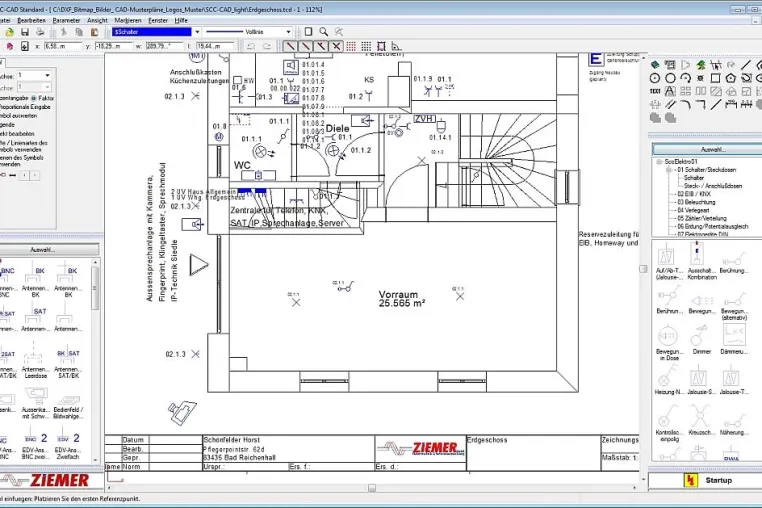Select the circle with center point tool

pos(655,78)
